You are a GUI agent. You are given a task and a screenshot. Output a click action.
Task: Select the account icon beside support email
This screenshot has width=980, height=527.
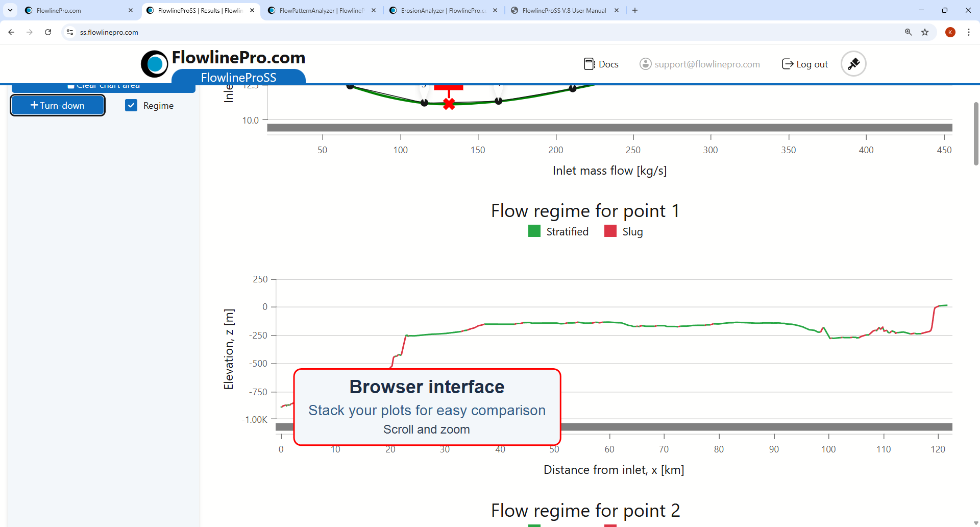point(645,64)
